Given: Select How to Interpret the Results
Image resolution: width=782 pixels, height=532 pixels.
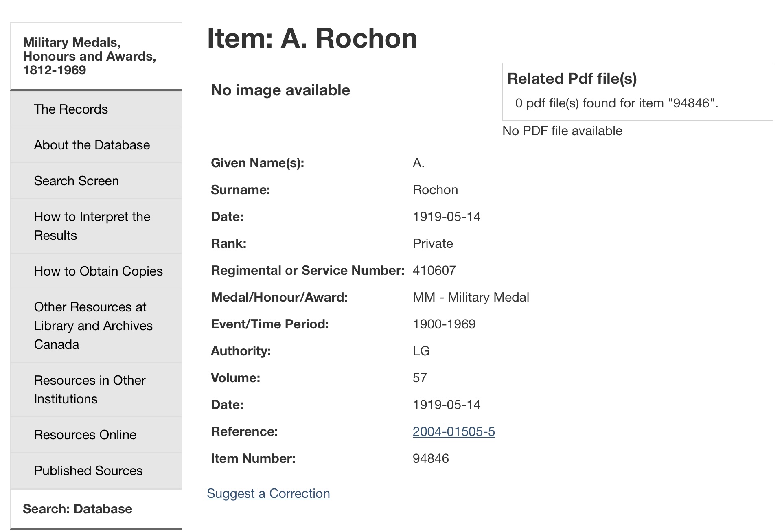Looking at the screenshot, I should (x=92, y=226).
